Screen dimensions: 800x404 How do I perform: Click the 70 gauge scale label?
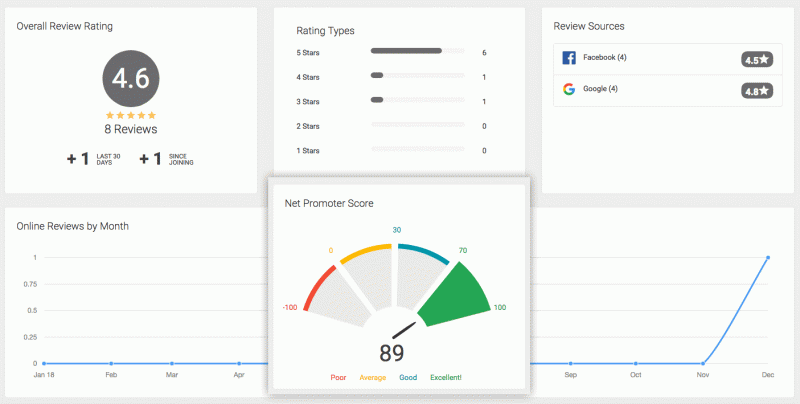click(x=463, y=250)
